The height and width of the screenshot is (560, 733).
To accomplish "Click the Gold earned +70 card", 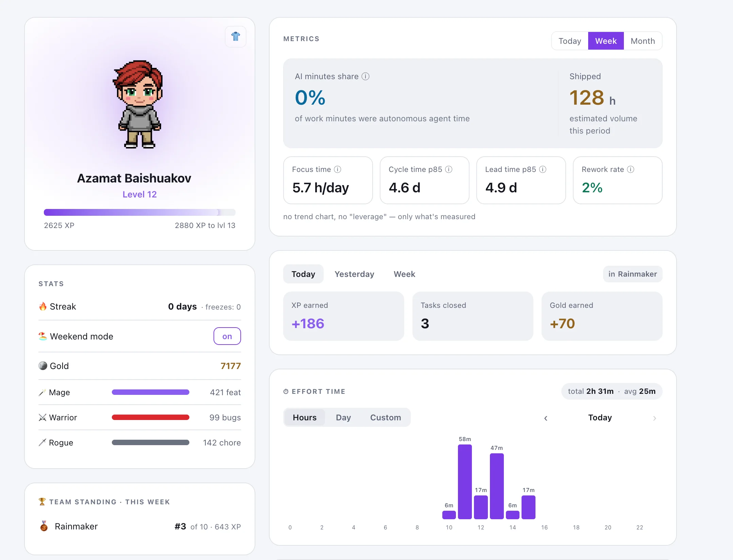I will (x=602, y=316).
